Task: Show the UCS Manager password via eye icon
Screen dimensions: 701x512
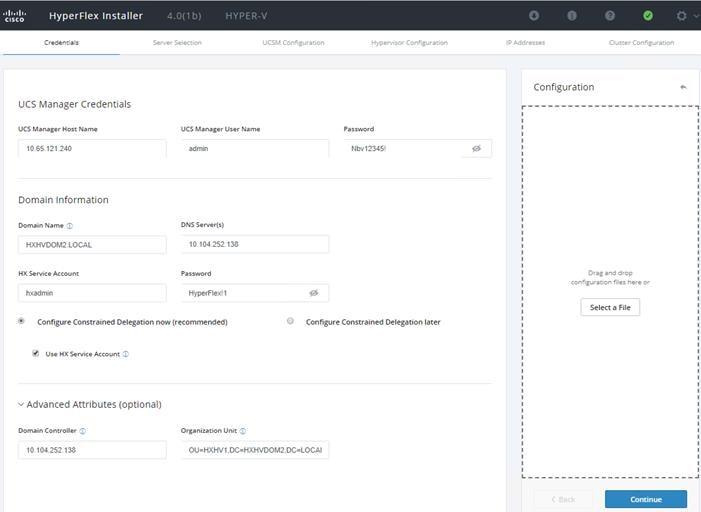Action: [x=477, y=148]
